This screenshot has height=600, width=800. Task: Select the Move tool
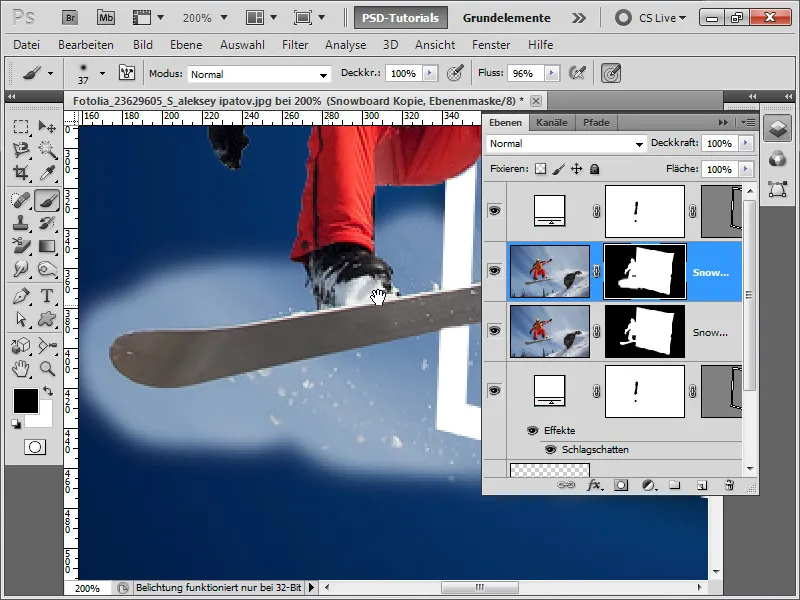(47, 126)
